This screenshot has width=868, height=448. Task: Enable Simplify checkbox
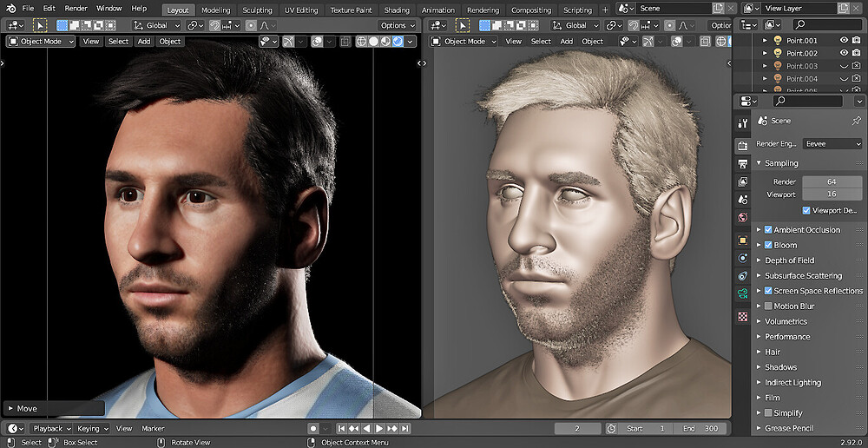tap(768, 412)
